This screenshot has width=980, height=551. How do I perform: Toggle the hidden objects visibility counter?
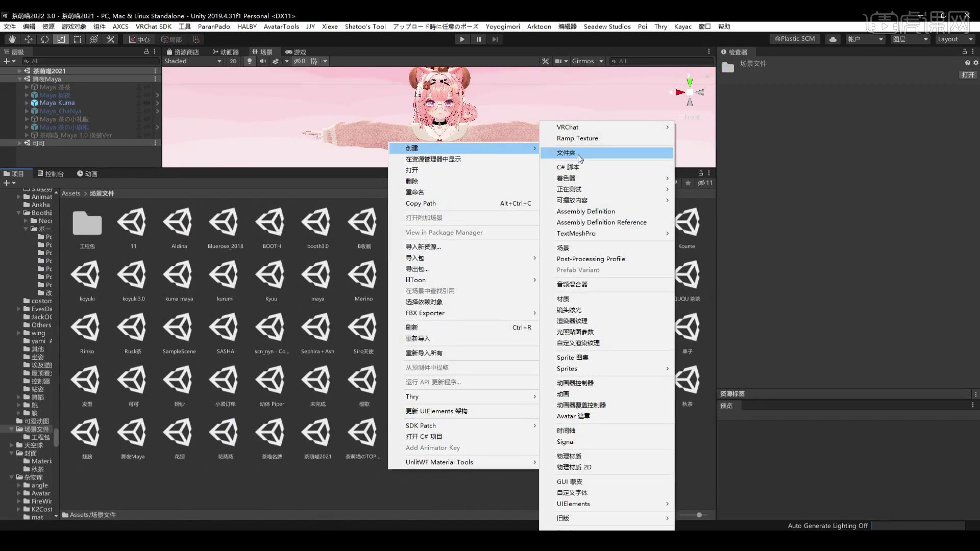tap(300, 61)
